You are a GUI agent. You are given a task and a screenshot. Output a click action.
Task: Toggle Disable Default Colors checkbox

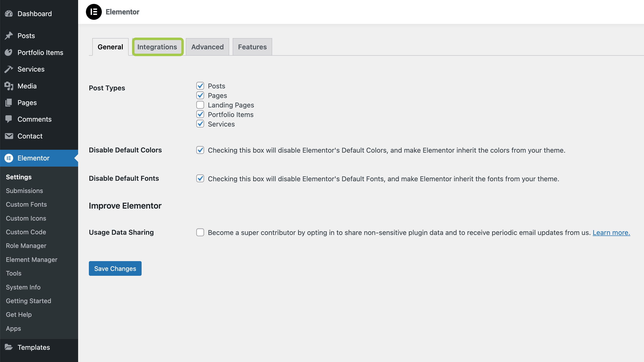click(x=200, y=150)
